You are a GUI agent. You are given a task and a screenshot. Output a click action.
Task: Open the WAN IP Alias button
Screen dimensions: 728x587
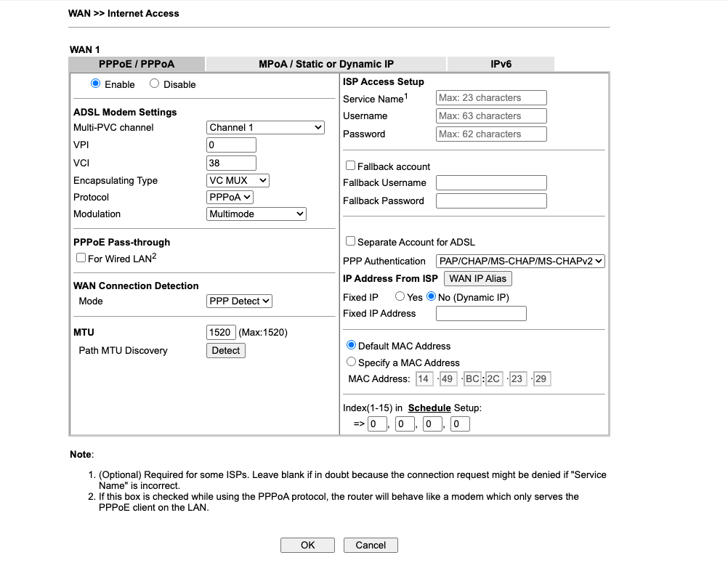pos(477,278)
